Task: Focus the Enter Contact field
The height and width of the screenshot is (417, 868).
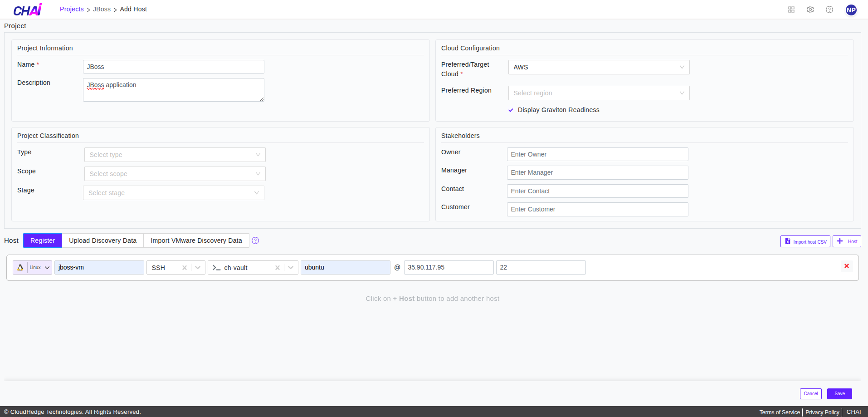Action: point(598,191)
